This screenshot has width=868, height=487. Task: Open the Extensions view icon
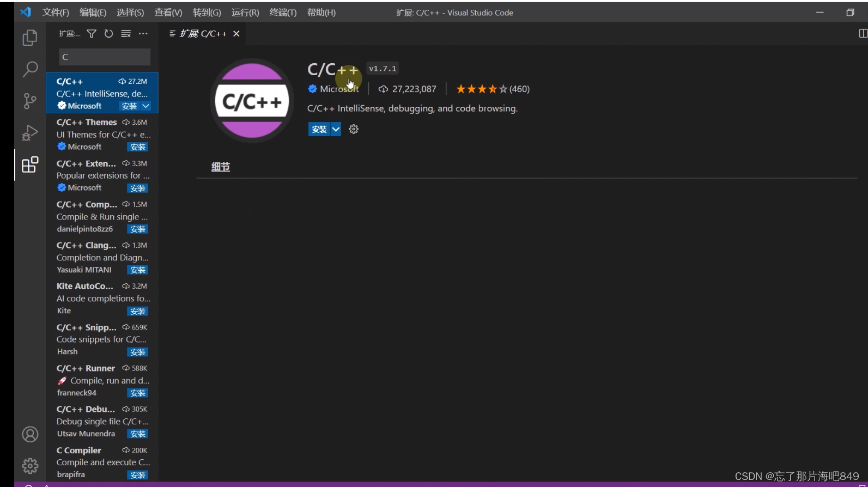click(30, 165)
